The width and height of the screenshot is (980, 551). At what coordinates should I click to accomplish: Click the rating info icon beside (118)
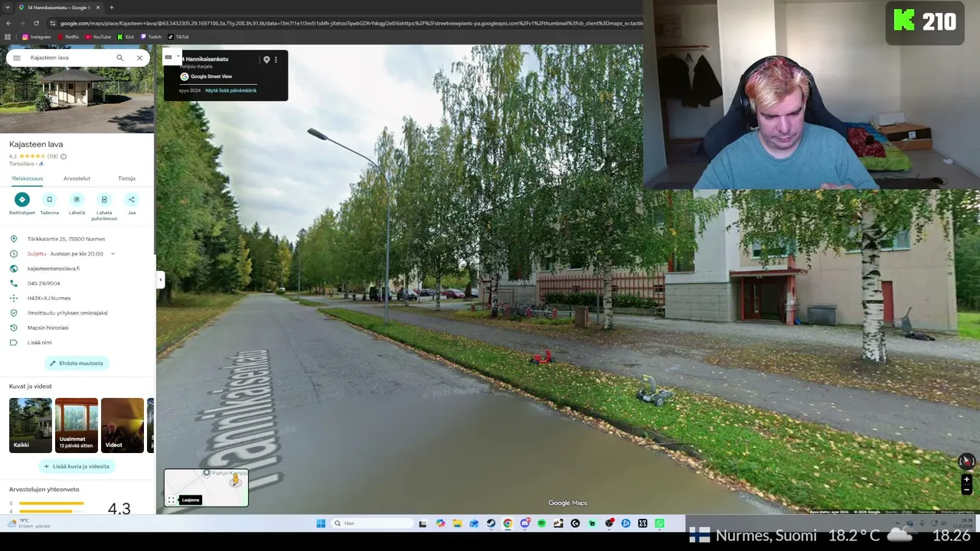click(x=64, y=156)
